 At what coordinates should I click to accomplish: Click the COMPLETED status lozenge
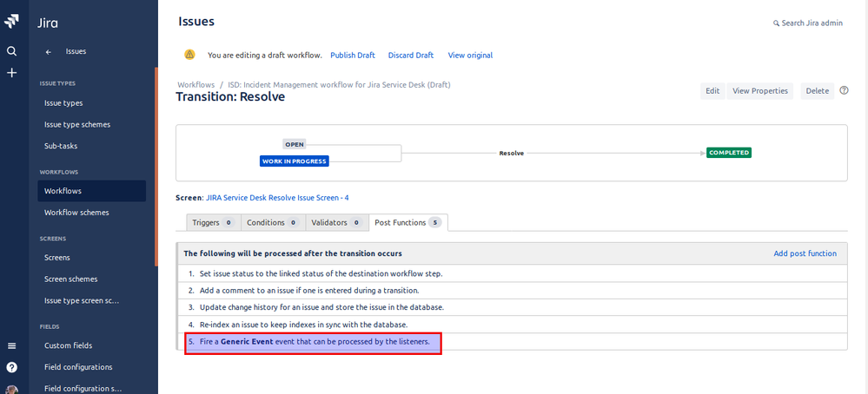point(729,153)
